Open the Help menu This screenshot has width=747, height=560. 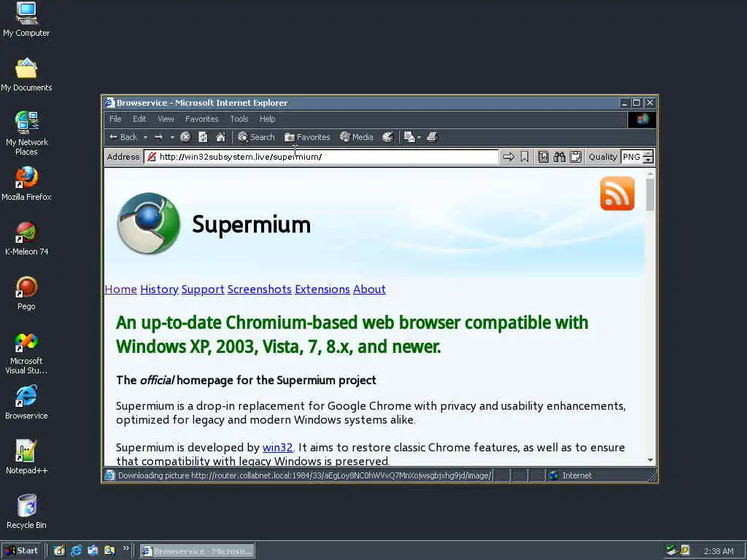click(267, 119)
